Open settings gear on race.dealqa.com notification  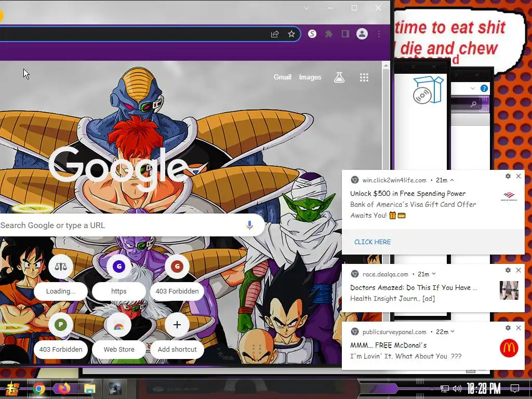coord(508,270)
